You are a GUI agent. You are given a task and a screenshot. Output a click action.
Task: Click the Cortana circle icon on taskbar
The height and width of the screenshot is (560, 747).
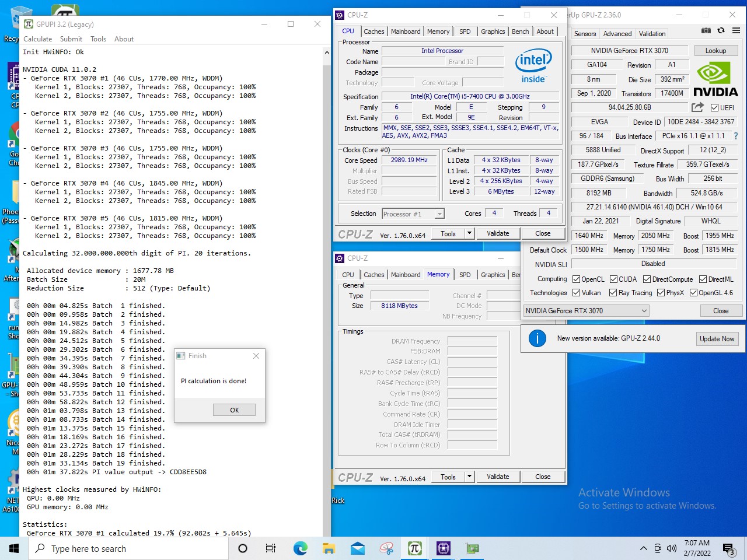tap(243, 548)
